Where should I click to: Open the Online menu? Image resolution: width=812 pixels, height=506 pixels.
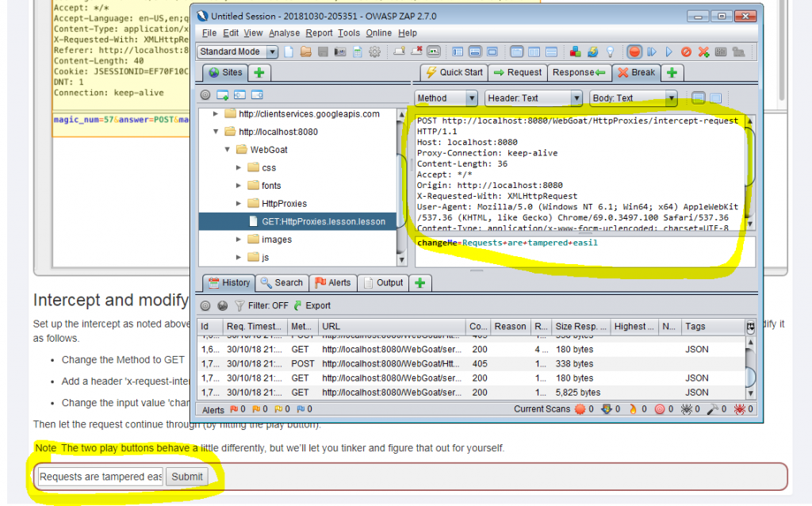coord(378,33)
